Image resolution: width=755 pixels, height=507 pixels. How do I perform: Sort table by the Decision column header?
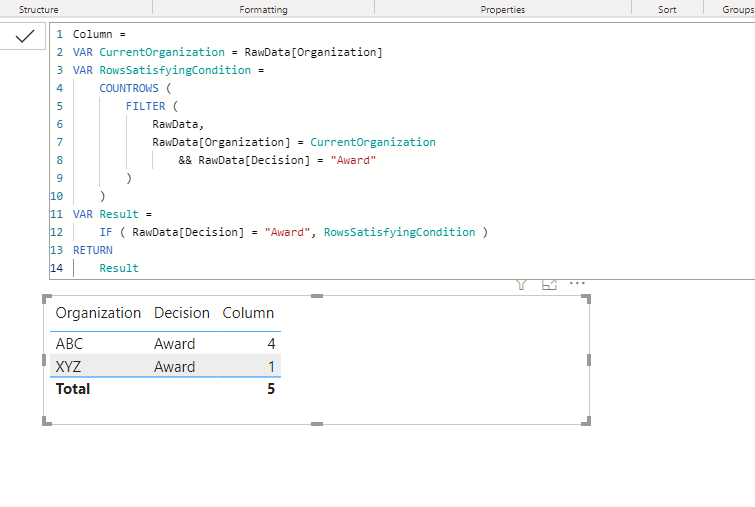point(182,313)
